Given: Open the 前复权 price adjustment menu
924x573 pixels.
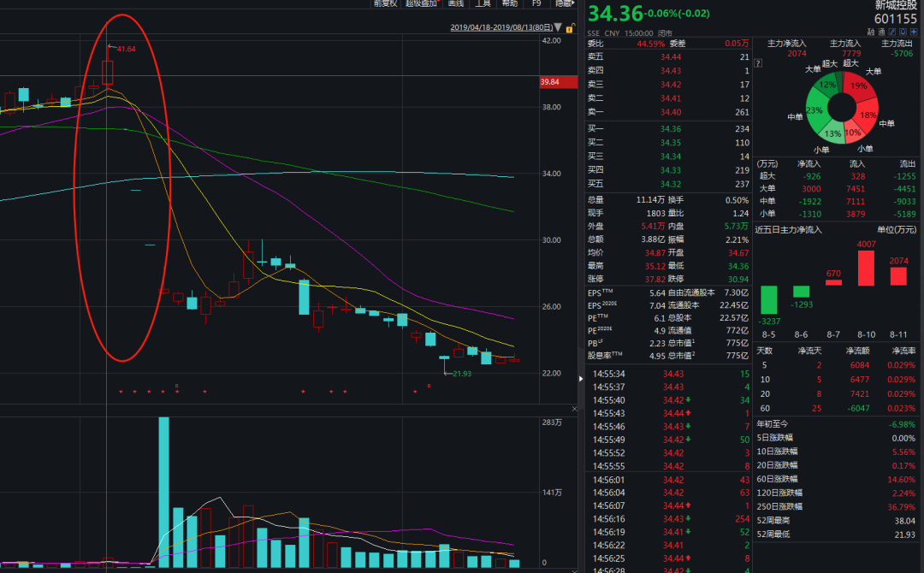Looking at the screenshot, I should (385, 3).
